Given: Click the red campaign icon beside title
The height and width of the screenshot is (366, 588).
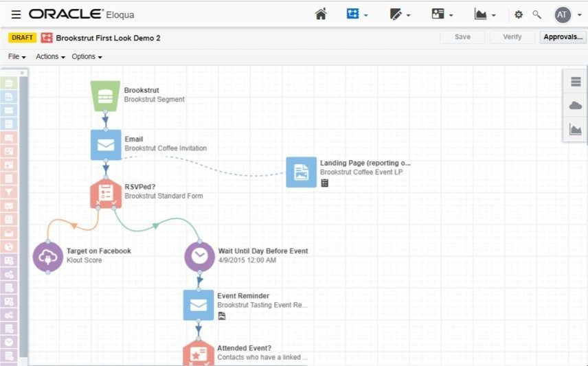Looking at the screenshot, I should 47,38.
